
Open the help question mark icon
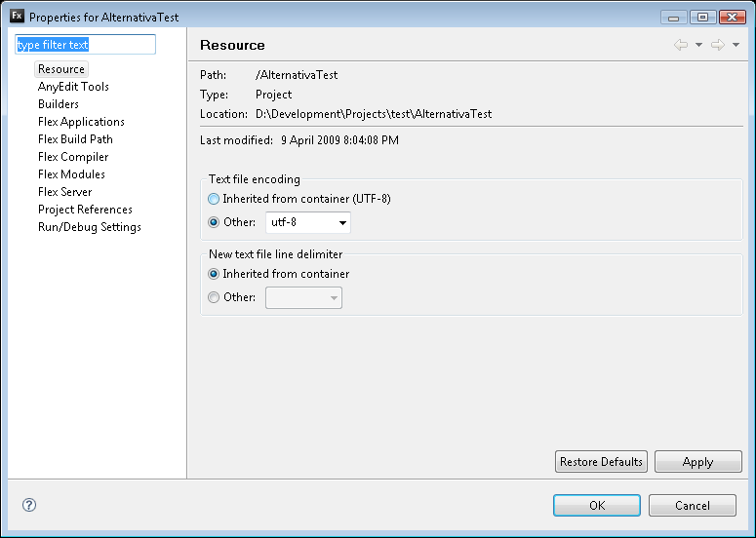click(x=29, y=505)
